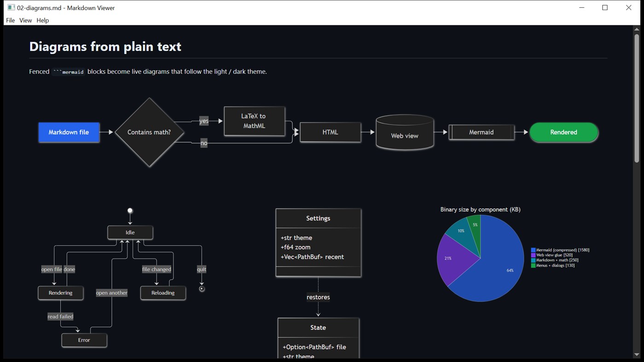Click the quit transition label

tap(202, 269)
